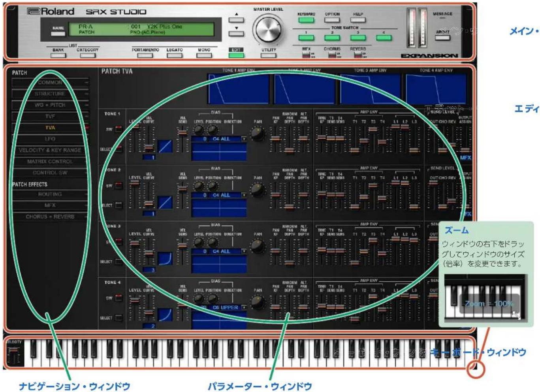Open STRUCTURE in the Patch navigation
This screenshot has height=392, width=540.
coord(50,94)
